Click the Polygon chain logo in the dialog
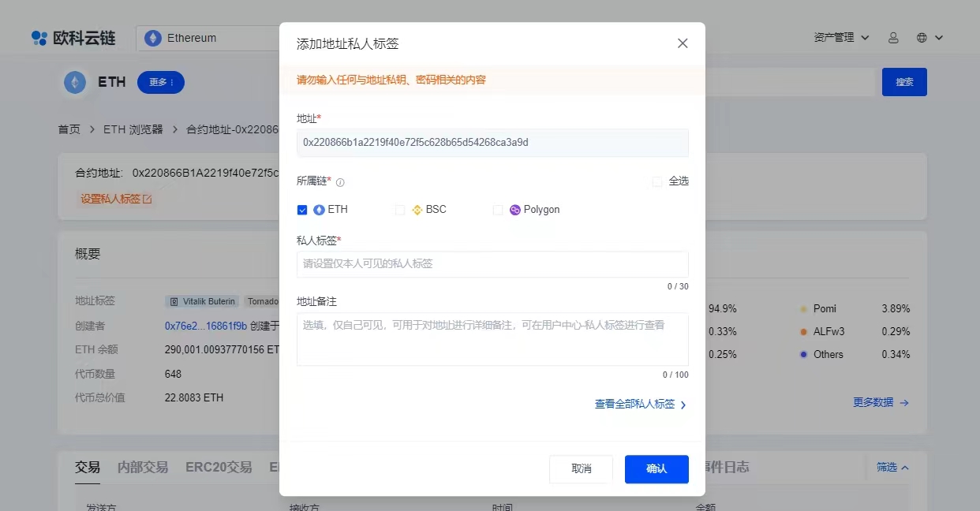This screenshot has height=511, width=980. (x=514, y=209)
